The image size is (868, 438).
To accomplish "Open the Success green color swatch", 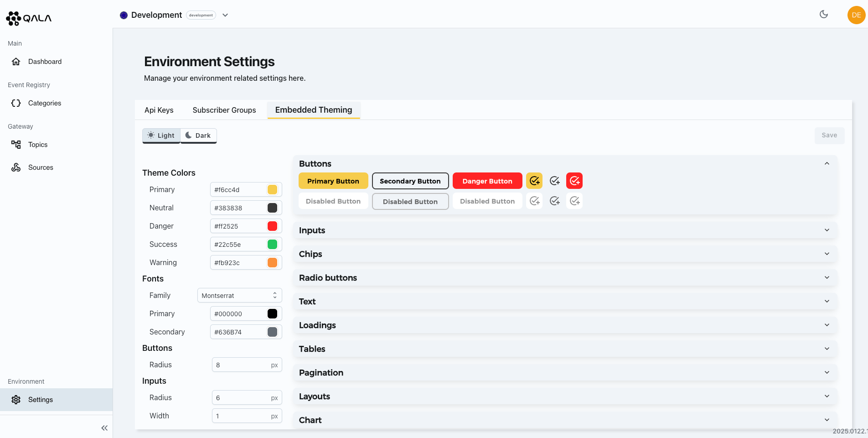I will click(272, 245).
